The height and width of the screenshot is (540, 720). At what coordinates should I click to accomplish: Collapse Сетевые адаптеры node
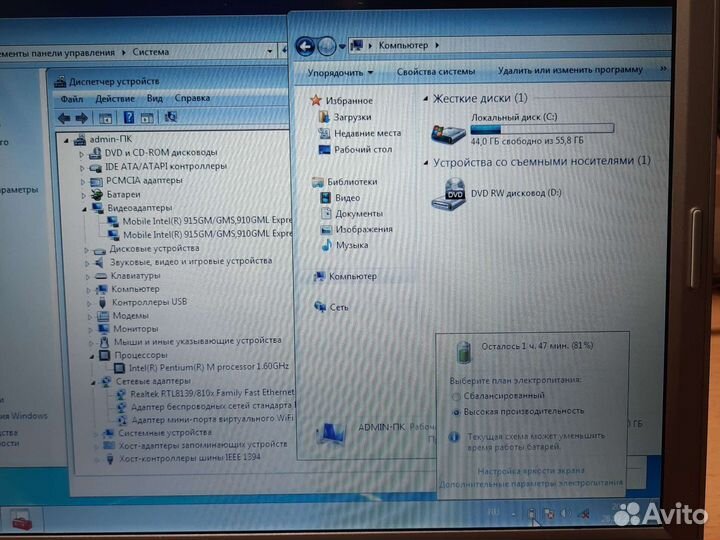[93, 382]
